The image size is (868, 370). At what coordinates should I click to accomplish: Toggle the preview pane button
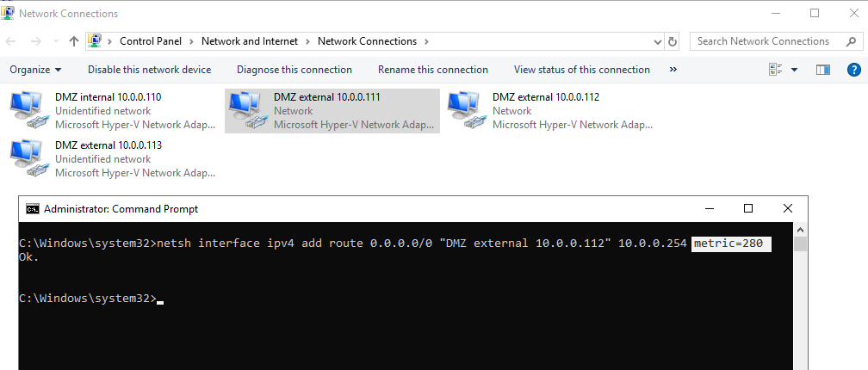(x=822, y=70)
